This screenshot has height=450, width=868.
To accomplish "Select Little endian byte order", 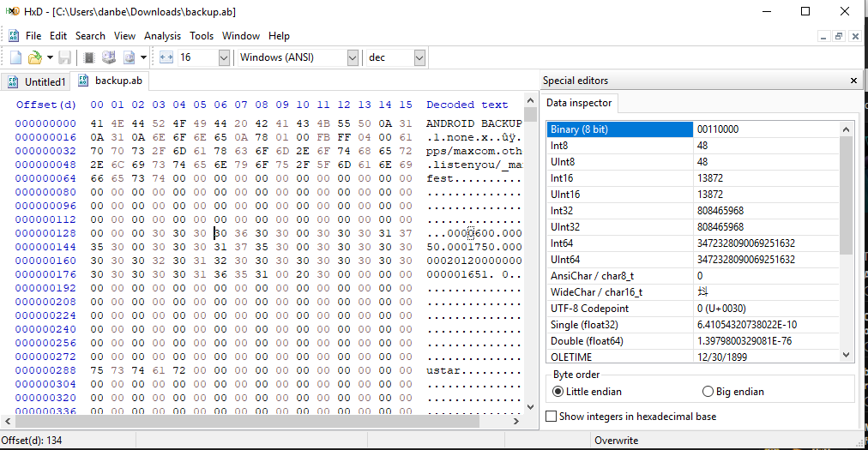I will click(587, 392).
